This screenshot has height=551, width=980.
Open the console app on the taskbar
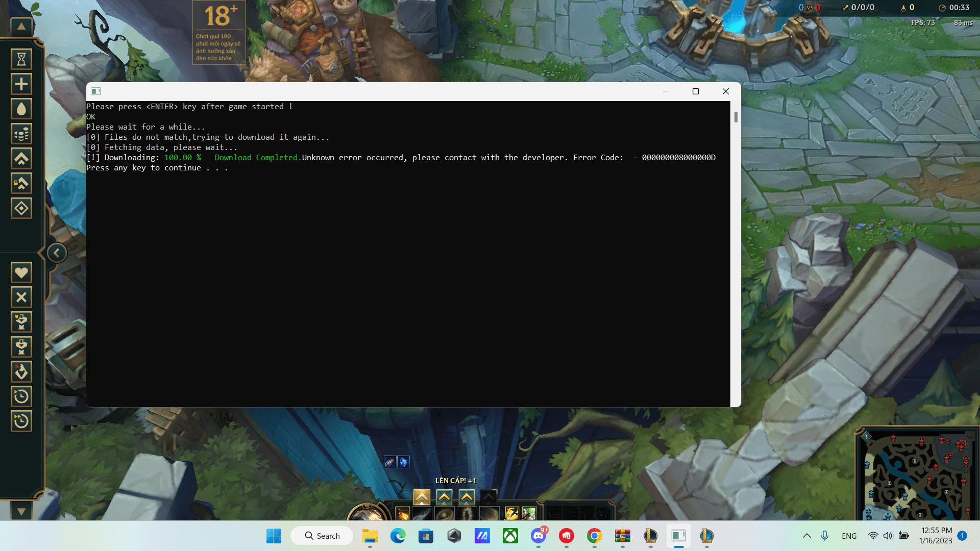click(x=678, y=536)
